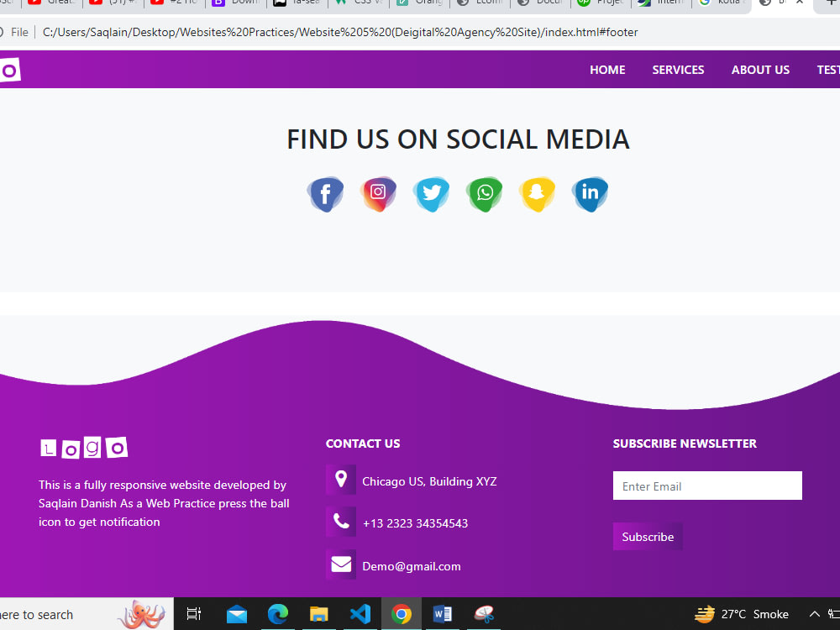840x630 pixels.
Task: Open the Facebook social icon
Action: tap(325, 194)
